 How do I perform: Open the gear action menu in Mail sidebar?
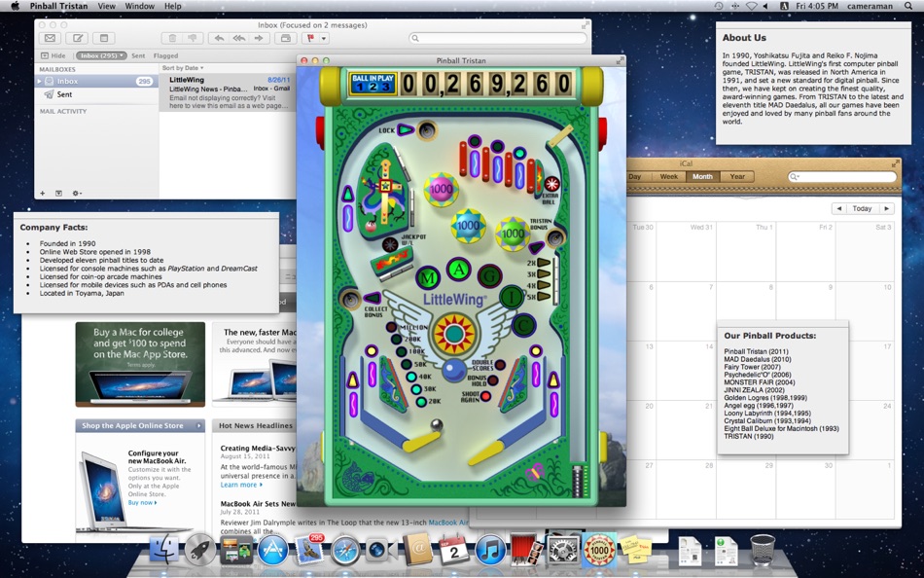[x=77, y=193]
